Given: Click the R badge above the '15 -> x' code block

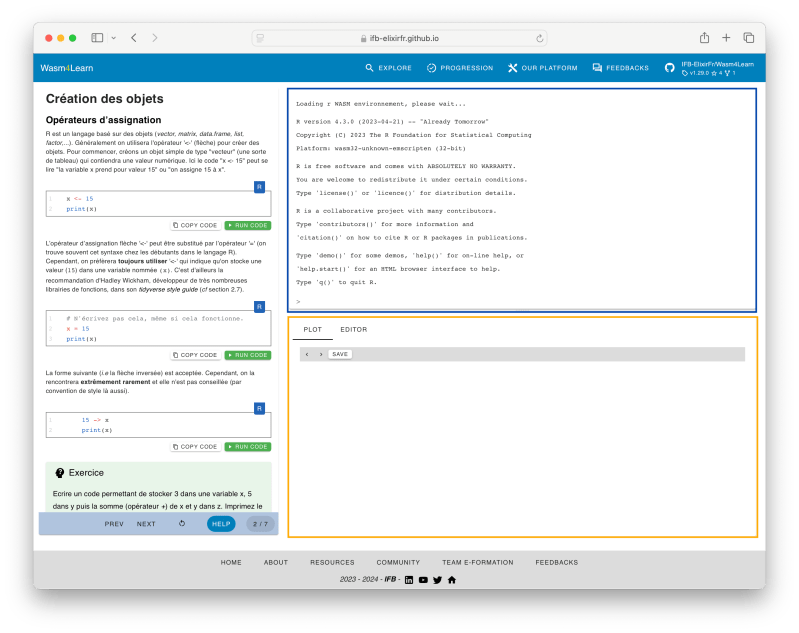Looking at the screenshot, I should 259,408.
